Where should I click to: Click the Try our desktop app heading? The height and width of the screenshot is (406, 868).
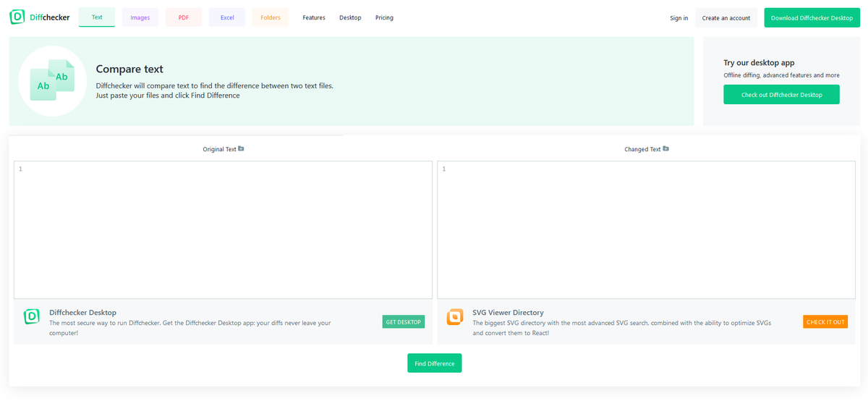[x=759, y=63]
